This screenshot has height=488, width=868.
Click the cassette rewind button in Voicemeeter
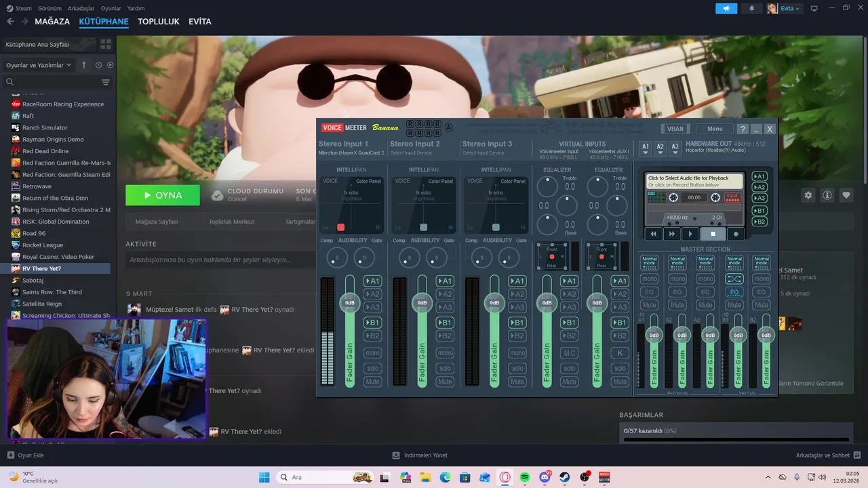[654, 234]
